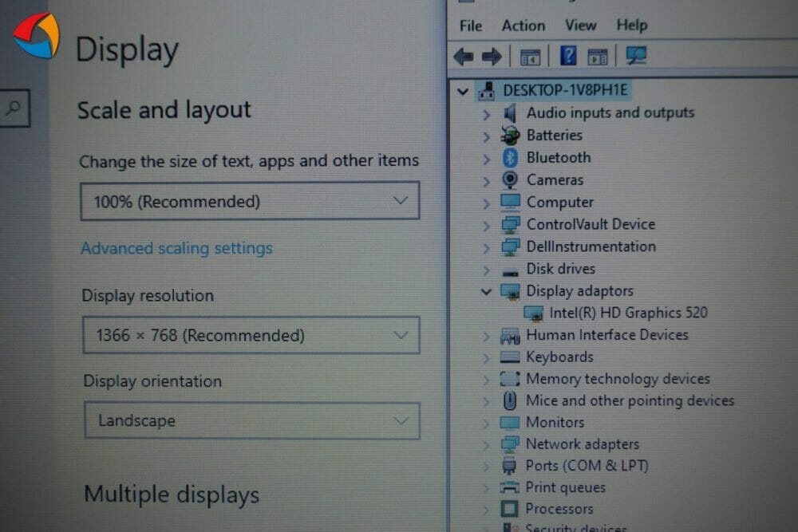
Task: Click the Display adaptors category icon
Action: pos(510,291)
